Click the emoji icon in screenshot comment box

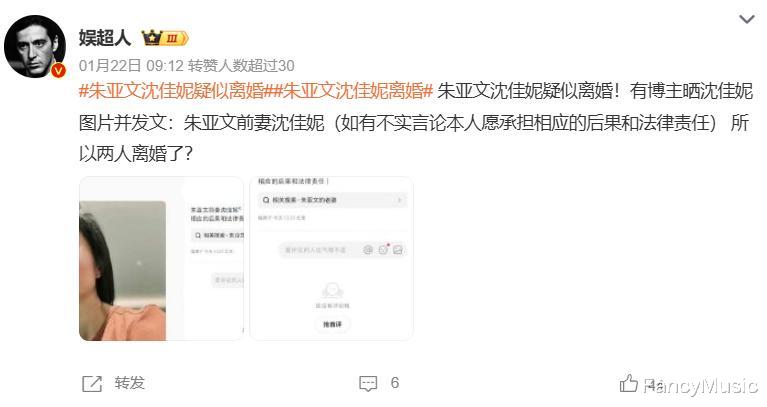[x=383, y=250]
